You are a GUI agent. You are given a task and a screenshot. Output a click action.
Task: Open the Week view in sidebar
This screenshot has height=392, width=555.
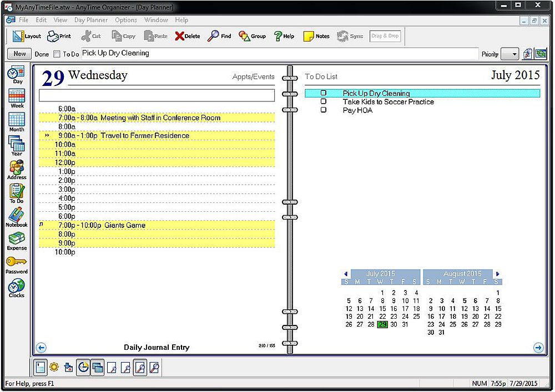tap(17, 98)
